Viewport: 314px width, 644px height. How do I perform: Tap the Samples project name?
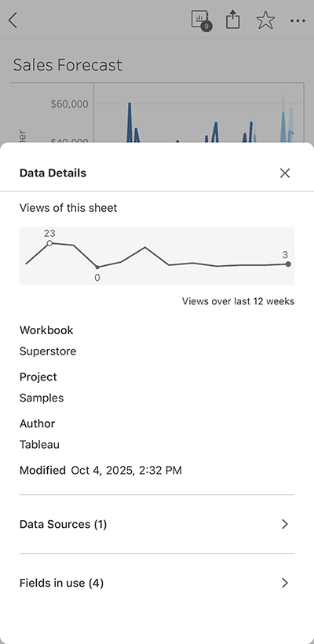point(42,398)
